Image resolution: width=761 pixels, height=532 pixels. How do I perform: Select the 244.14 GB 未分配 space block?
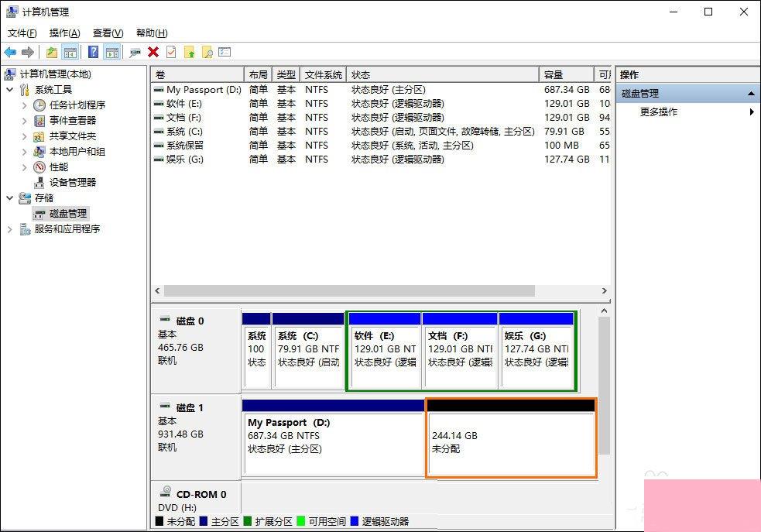tap(511, 438)
